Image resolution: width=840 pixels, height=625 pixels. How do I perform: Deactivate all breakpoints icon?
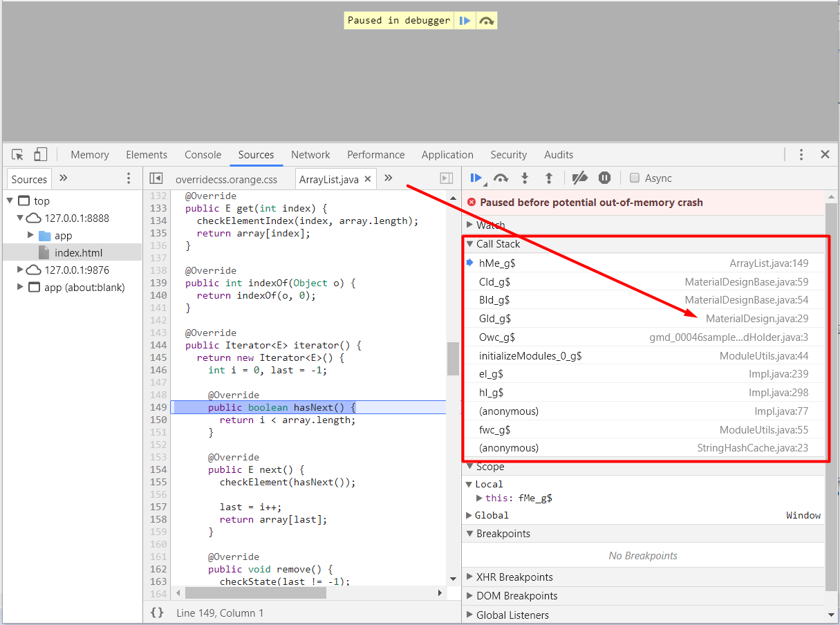click(580, 178)
